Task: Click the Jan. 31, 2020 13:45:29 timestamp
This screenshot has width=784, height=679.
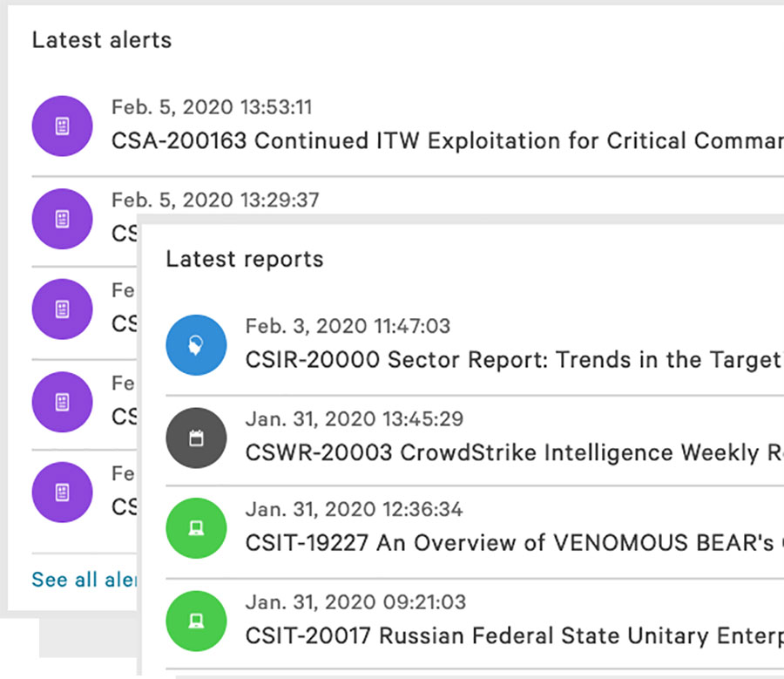Action: (x=354, y=419)
